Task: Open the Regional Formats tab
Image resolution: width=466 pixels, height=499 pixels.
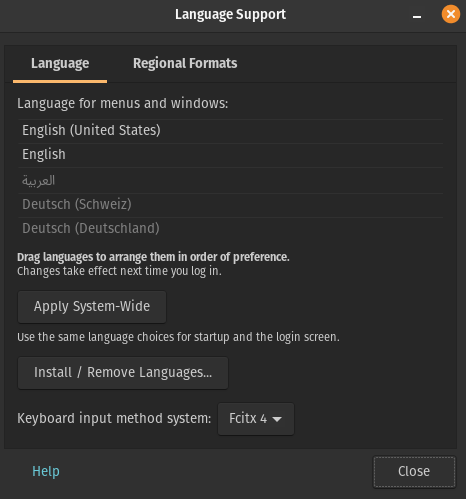Action: click(x=185, y=64)
